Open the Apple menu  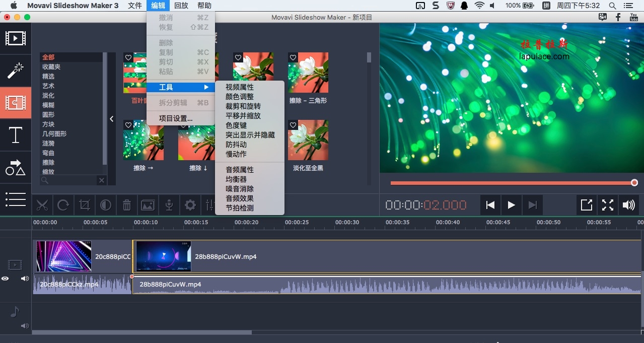[x=13, y=6]
